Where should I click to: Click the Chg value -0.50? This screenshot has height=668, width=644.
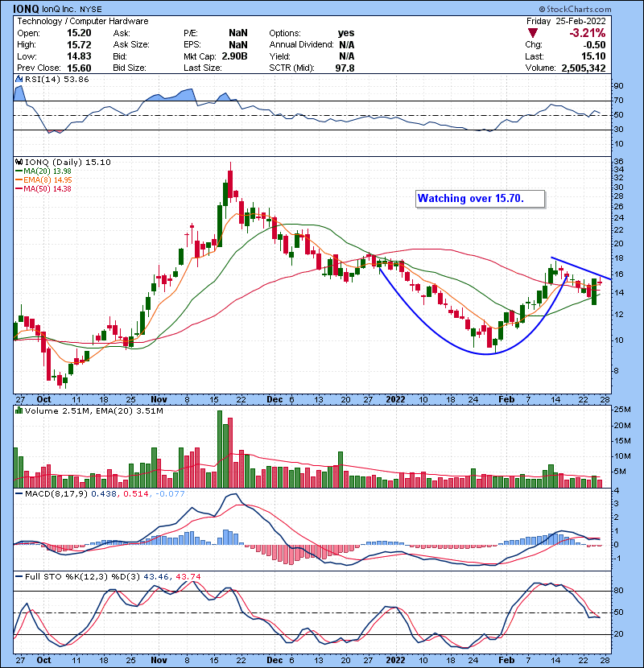(x=594, y=45)
